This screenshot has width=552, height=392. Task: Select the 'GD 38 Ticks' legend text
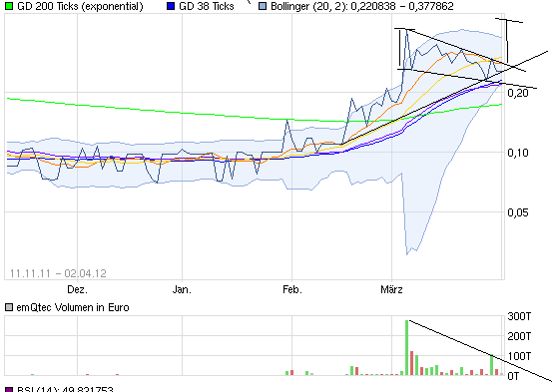[207, 6]
